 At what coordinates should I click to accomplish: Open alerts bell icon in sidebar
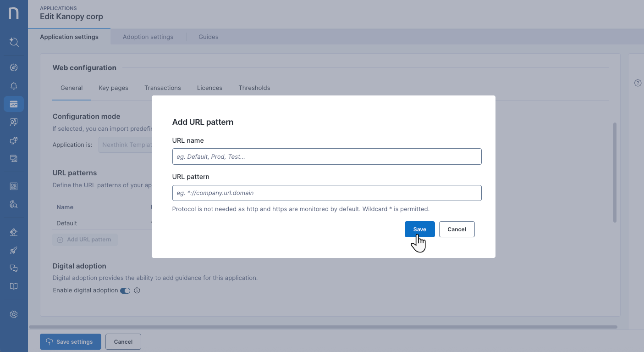pos(14,86)
